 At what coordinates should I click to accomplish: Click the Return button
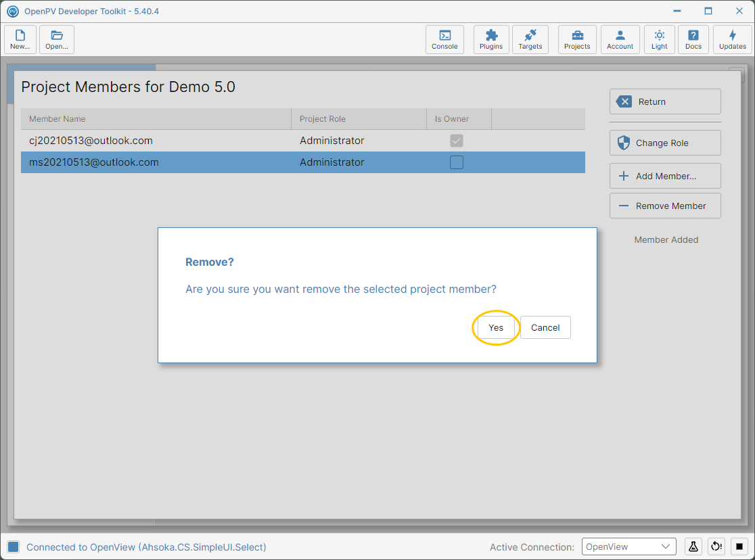tap(665, 101)
